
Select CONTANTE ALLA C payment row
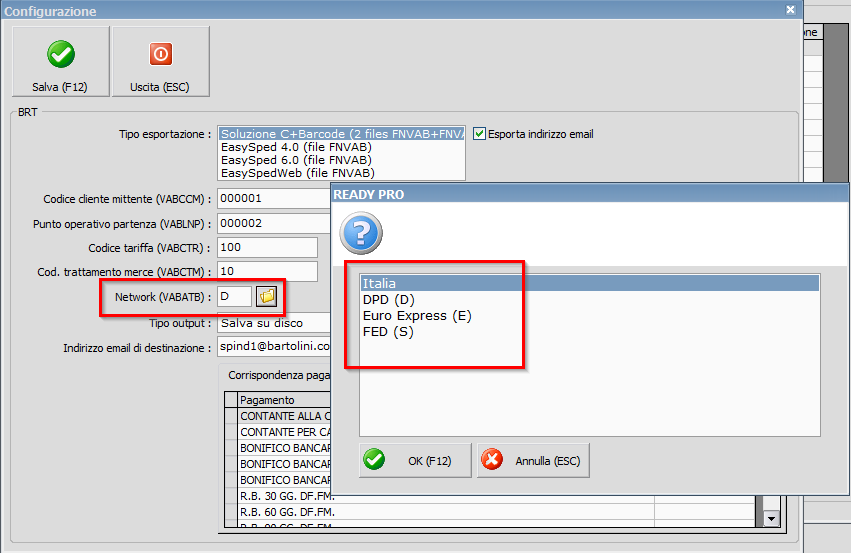click(x=284, y=416)
